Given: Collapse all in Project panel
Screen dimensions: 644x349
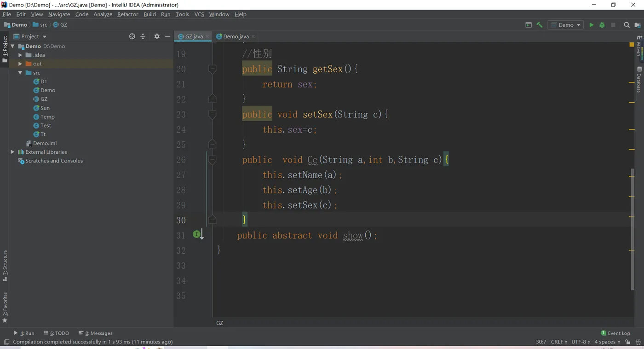Looking at the screenshot, I should [x=143, y=36].
